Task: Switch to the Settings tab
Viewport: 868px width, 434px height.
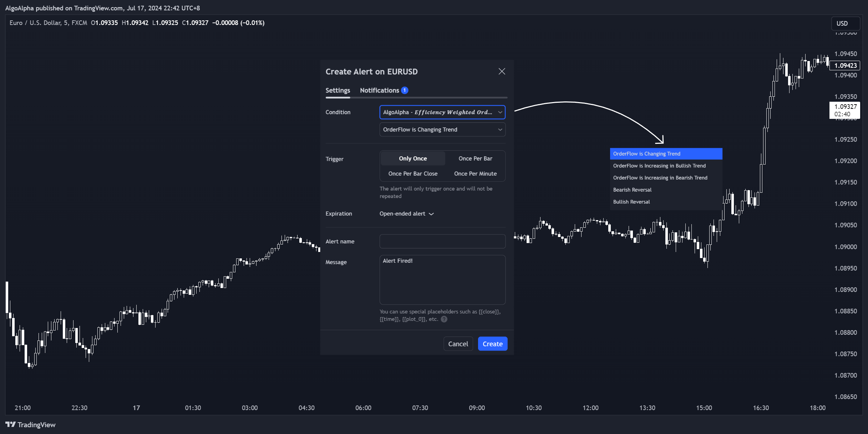Action: point(337,90)
